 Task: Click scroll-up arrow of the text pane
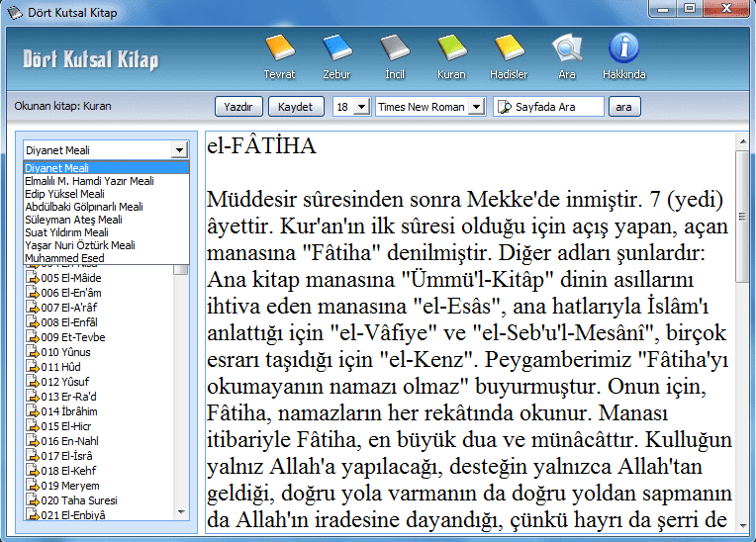pyautogui.click(x=742, y=140)
